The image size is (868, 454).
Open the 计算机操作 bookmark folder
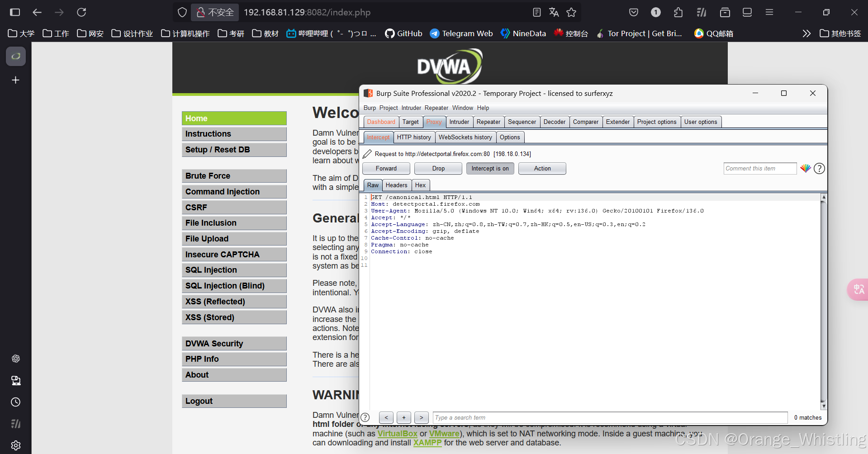click(x=185, y=33)
